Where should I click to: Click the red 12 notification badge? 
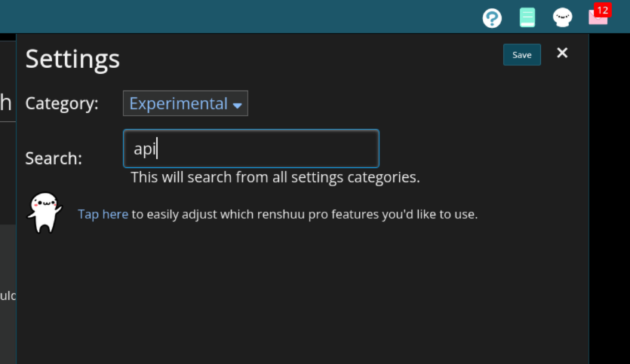point(602,10)
